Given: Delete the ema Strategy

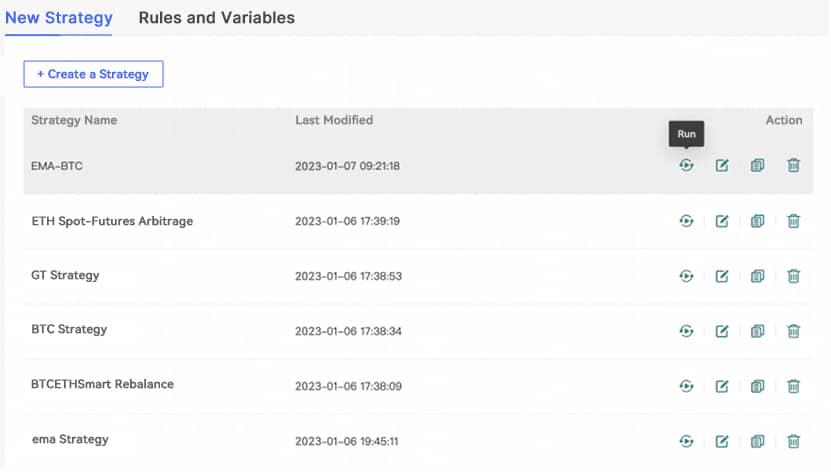Looking at the screenshot, I should point(793,441).
